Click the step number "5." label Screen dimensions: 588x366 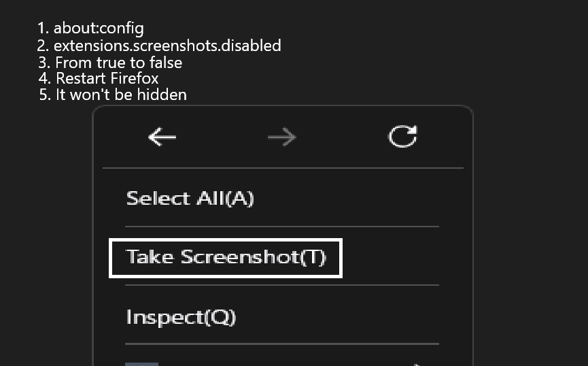pyautogui.click(x=45, y=95)
